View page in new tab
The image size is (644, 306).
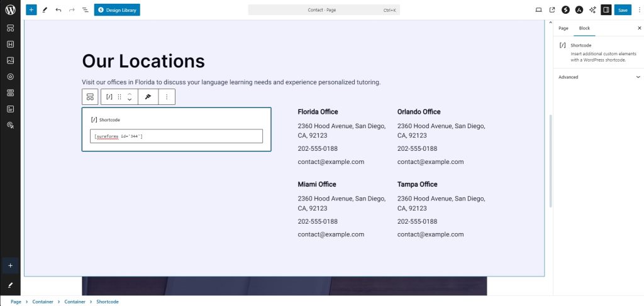[x=552, y=10]
